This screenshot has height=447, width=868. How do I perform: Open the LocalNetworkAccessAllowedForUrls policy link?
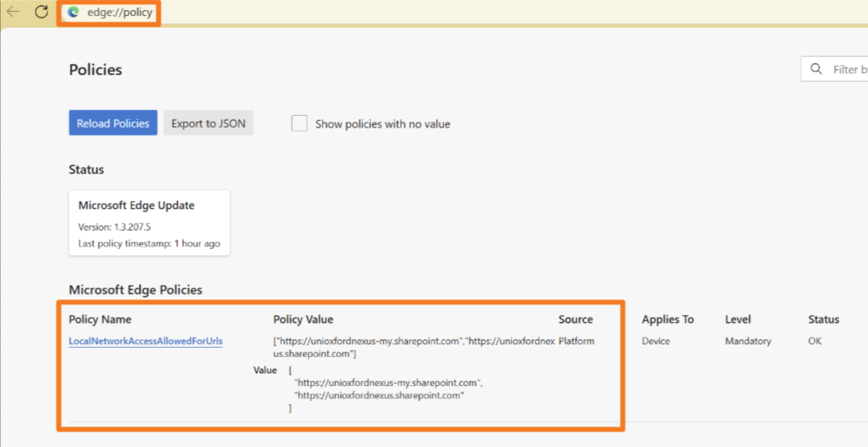tap(146, 341)
